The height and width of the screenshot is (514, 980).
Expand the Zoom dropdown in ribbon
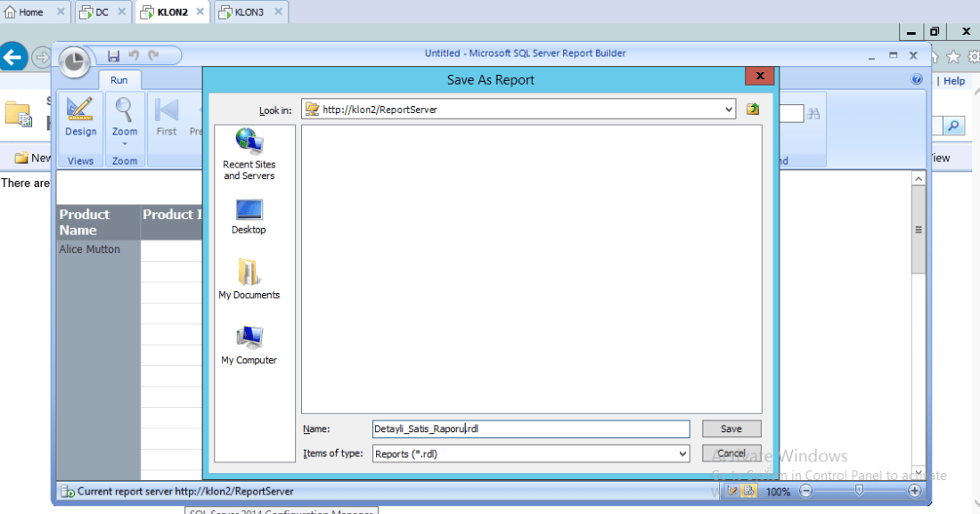click(125, 143)
